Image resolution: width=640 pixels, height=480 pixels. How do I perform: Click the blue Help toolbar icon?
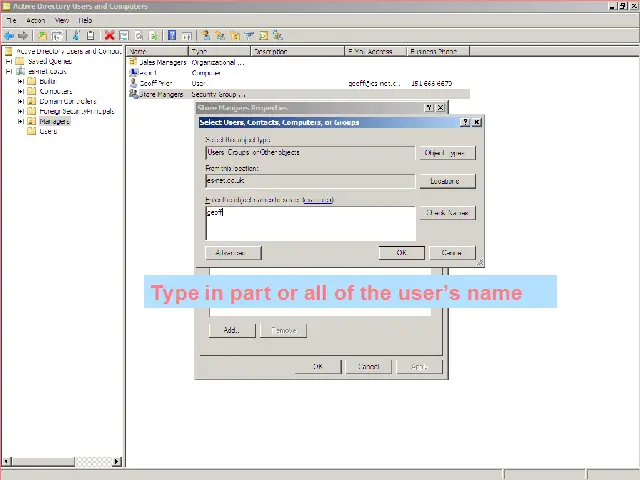[173, 35]
